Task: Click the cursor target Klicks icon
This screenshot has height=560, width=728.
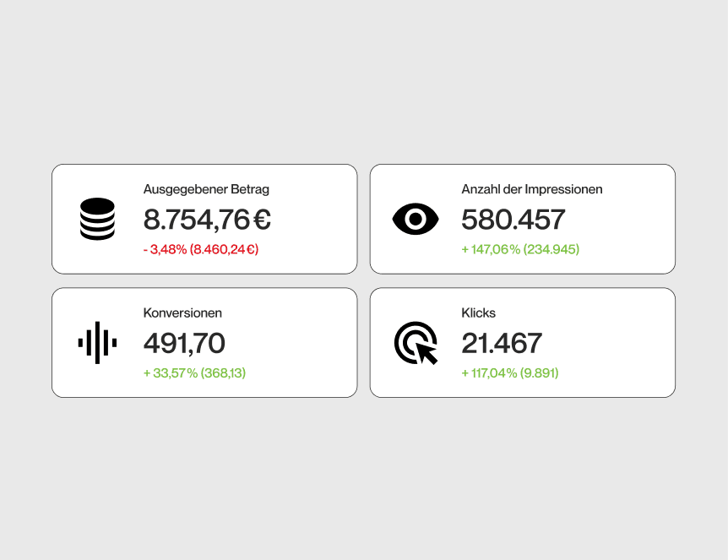Action: pos(416,344)
